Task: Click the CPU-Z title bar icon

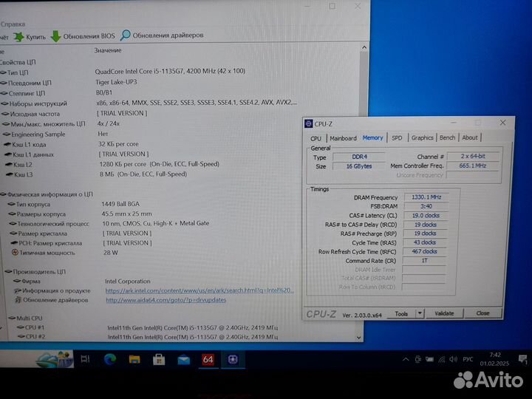Action: (308, 124)
